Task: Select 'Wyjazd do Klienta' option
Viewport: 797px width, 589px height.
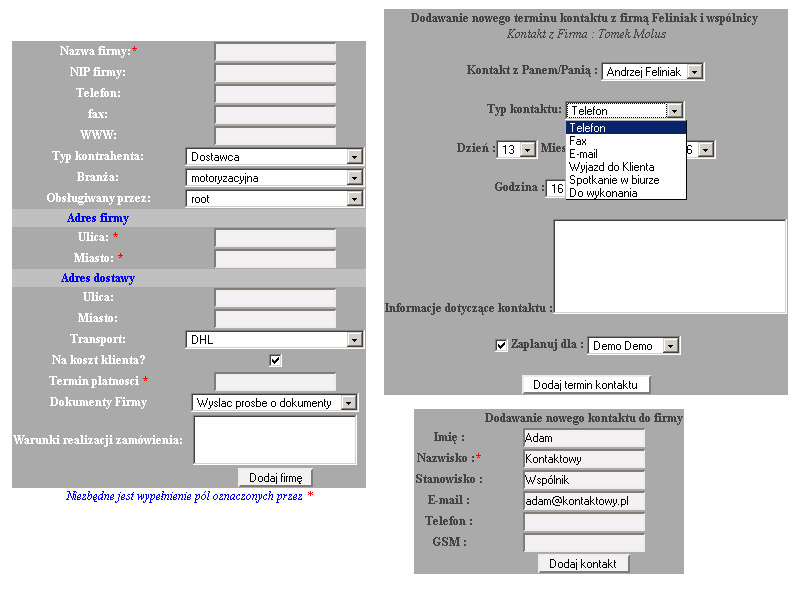Action: [611, 167]
